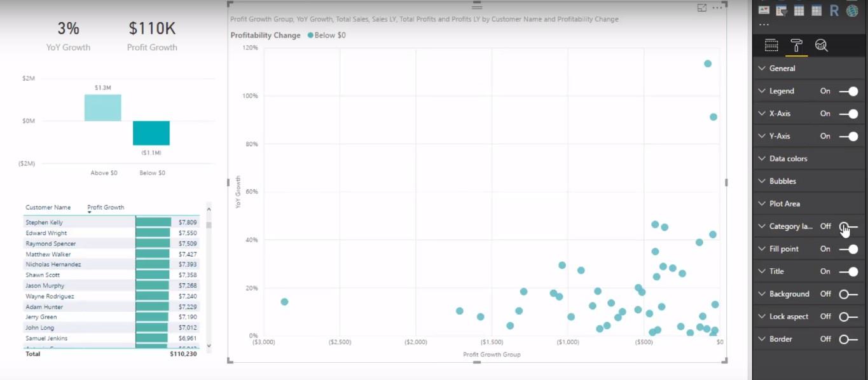Select the Below $0 bar in column chart

tap(151, 133)
